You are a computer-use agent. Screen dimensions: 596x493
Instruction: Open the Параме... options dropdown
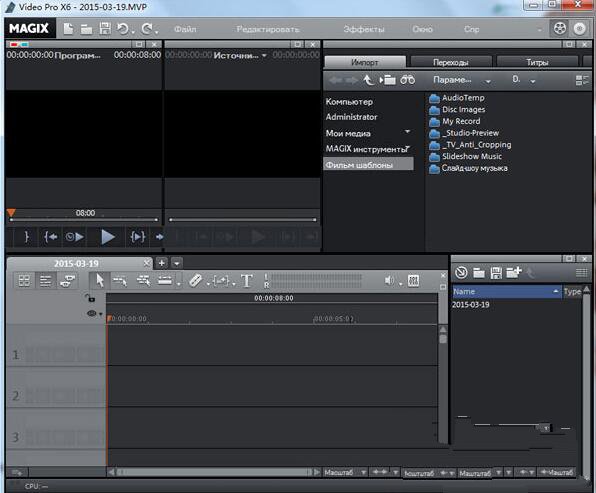coord(488,81)
